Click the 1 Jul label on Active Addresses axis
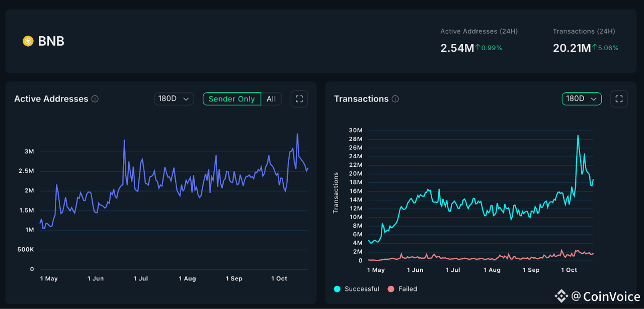 point(140,278)
